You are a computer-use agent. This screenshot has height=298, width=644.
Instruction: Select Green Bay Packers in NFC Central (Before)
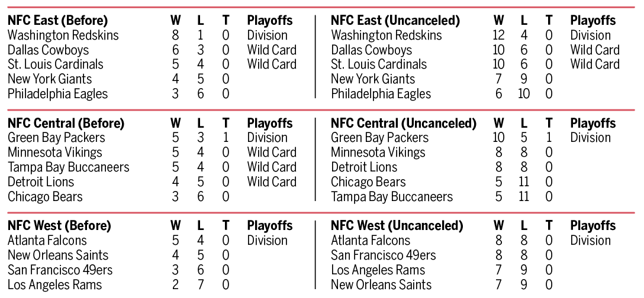click(x=56, y=138)
